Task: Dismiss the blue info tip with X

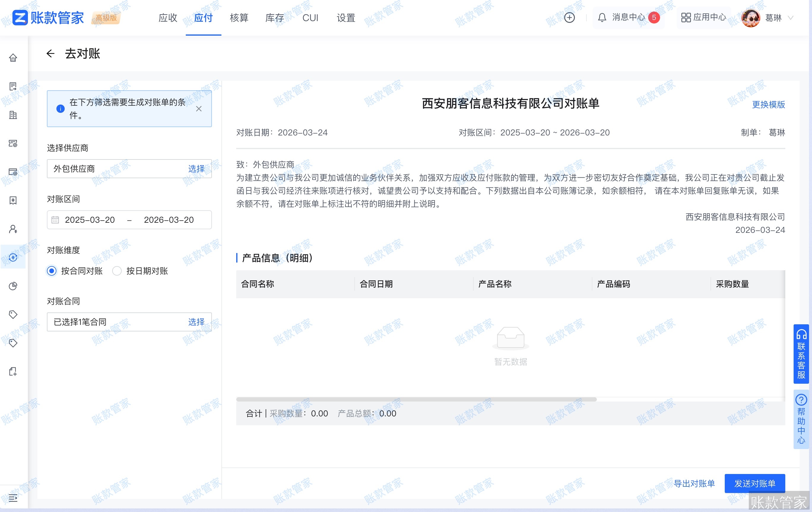Action: (x=199, y=109)
